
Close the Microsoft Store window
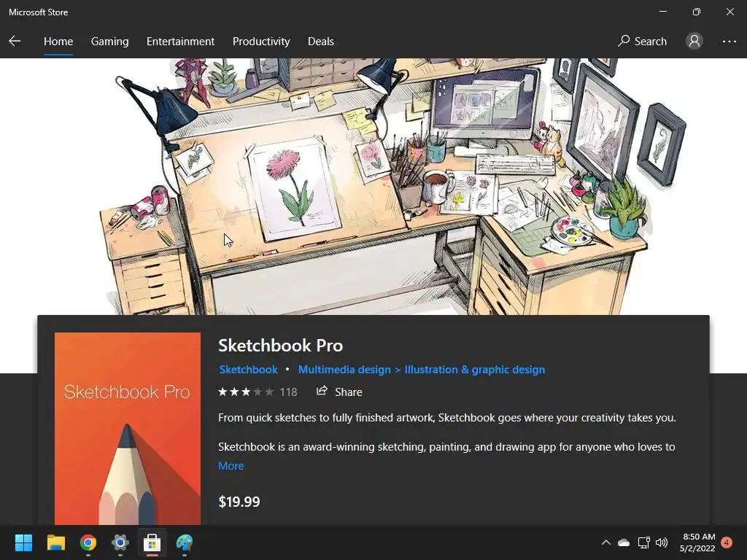click(729, 12)
